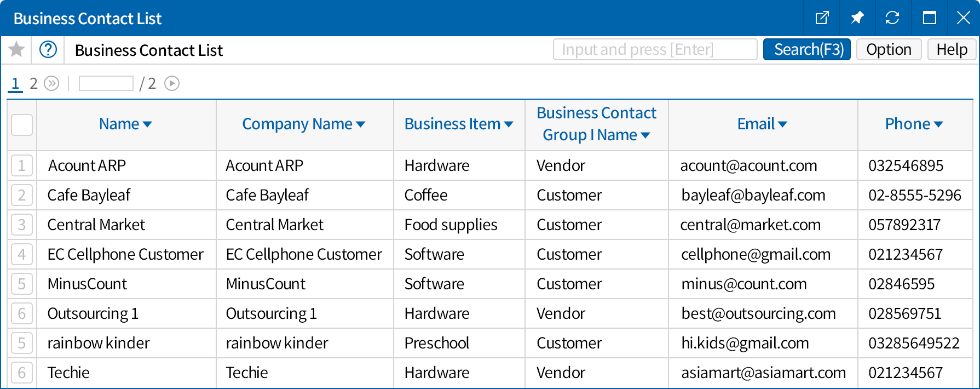Open the Name column sort dropdown

(x=147, y=125)
